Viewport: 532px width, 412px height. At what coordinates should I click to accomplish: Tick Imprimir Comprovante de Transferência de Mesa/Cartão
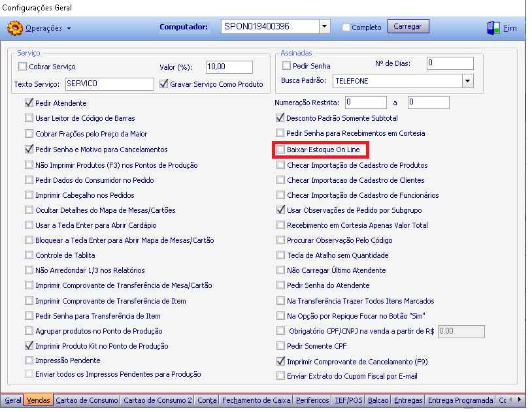[x=29, y=285]
